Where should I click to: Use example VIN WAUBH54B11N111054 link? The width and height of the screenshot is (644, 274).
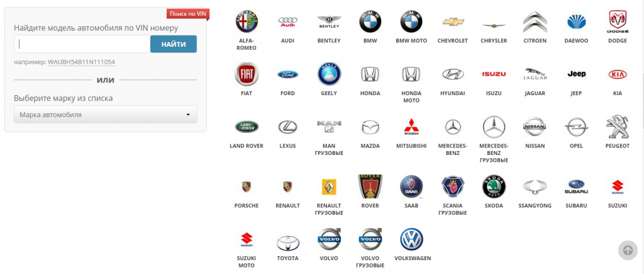pos(81,62)
